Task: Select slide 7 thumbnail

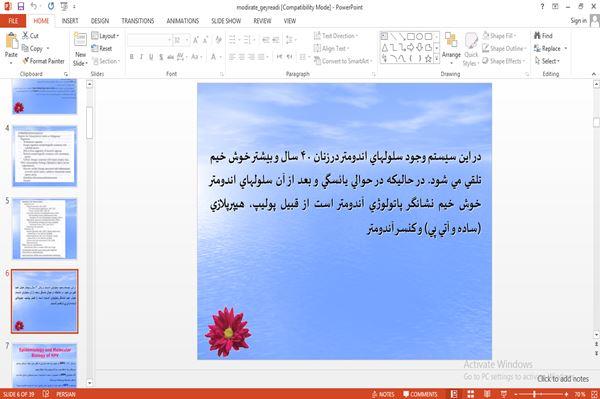Action: click(x=45, y=365)
